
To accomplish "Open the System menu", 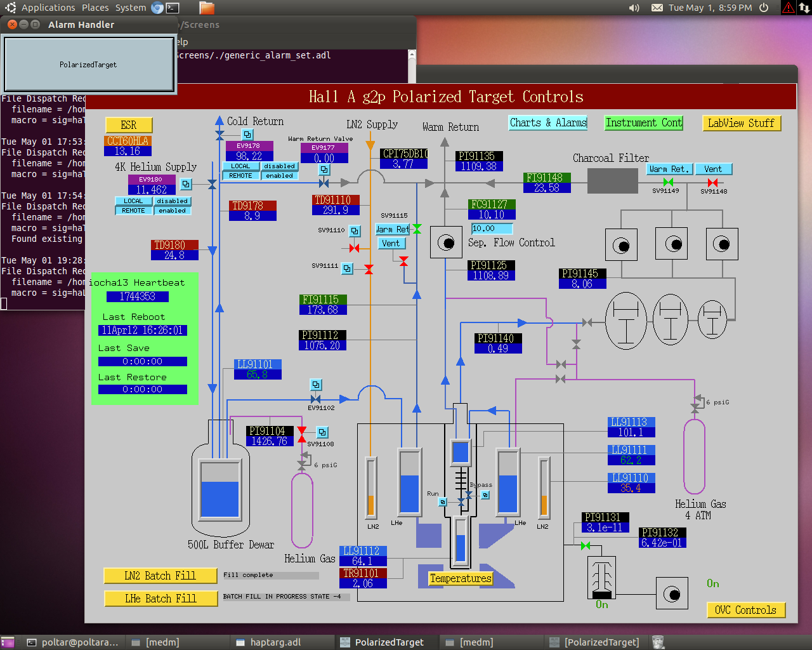I will pos(131,8).
